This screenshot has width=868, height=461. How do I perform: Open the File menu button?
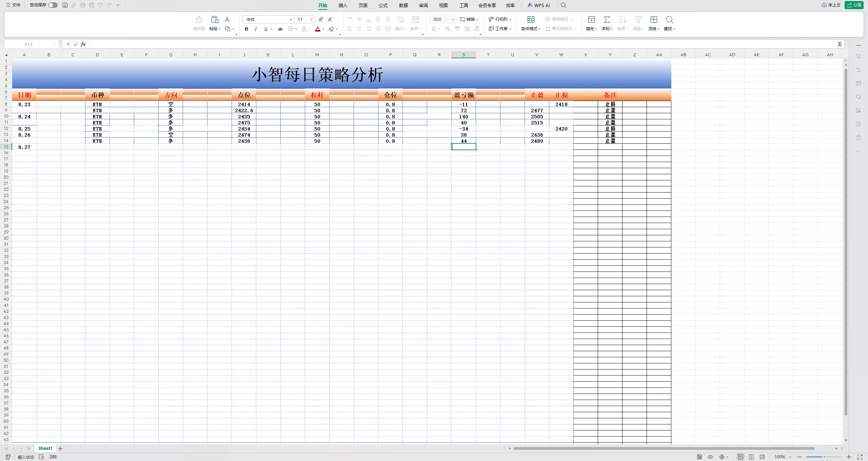coord(13,5)
